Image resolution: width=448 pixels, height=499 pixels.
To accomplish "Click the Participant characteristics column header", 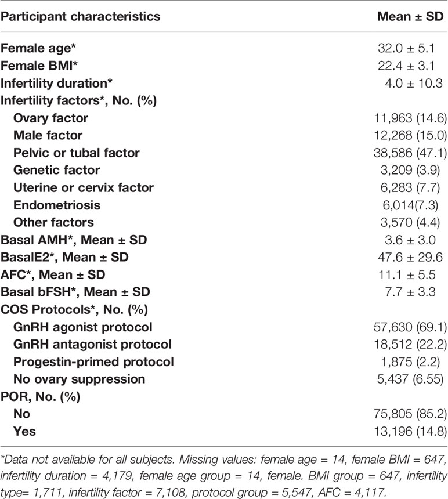I will click(x=80, y=17).
